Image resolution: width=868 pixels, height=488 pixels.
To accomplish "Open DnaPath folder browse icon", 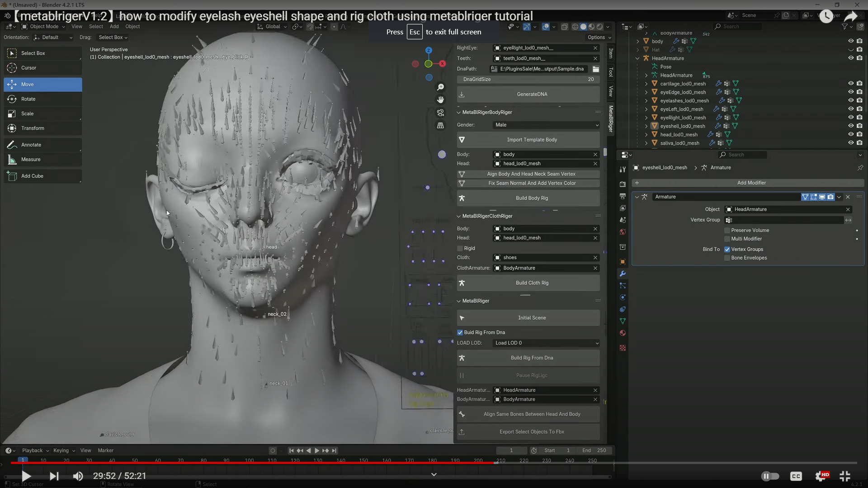I will [x=596, y=69].
